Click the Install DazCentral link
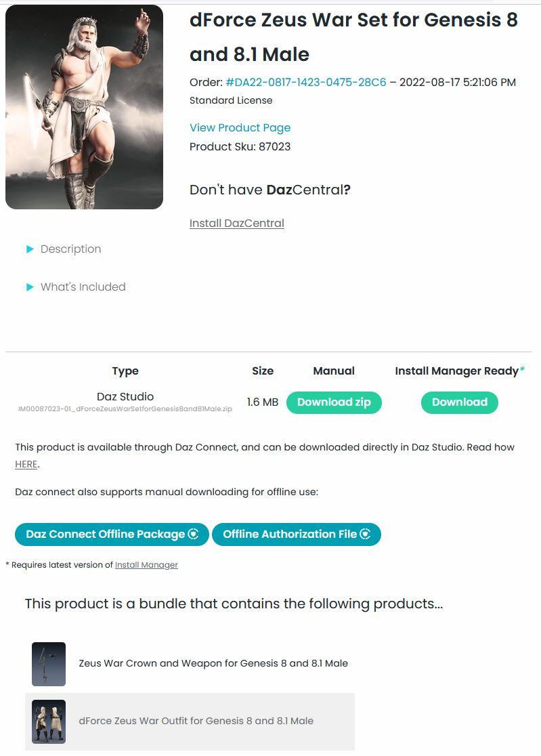Screen dimensions: 541x756 click(x=236, y=224)
